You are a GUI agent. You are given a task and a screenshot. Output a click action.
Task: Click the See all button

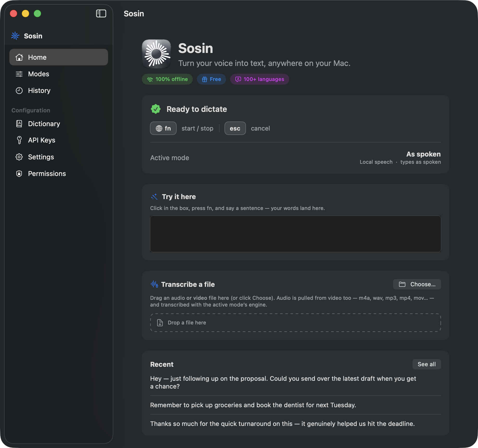click(427, 364)
